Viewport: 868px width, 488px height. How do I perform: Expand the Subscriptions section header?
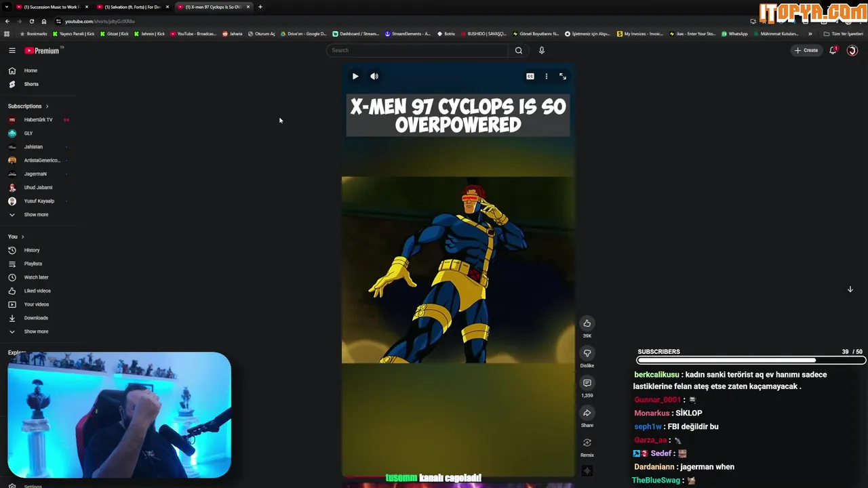tap(28, 106)
